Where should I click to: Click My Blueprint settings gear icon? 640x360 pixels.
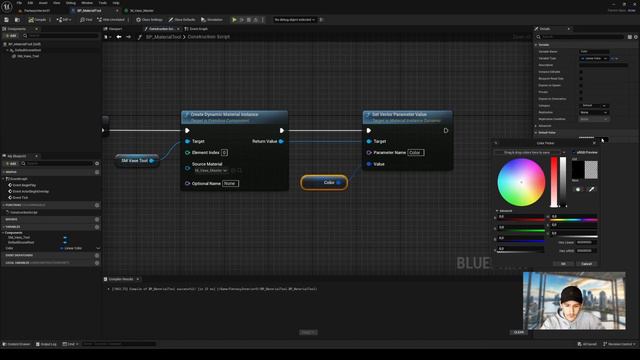click(x=97, y=163)
